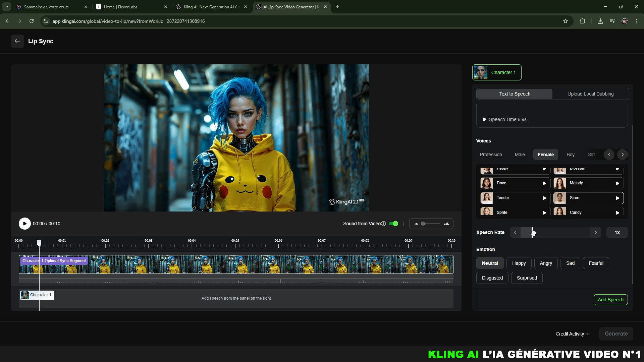Click the back arrow beside Lip Sync
The height and width of the screenshot is (362, 644).
click(17, 41)
